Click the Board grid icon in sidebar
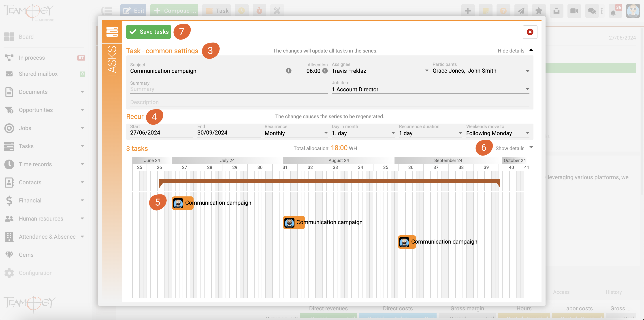This screenshot has width=644, height=320. pos(9,37)
